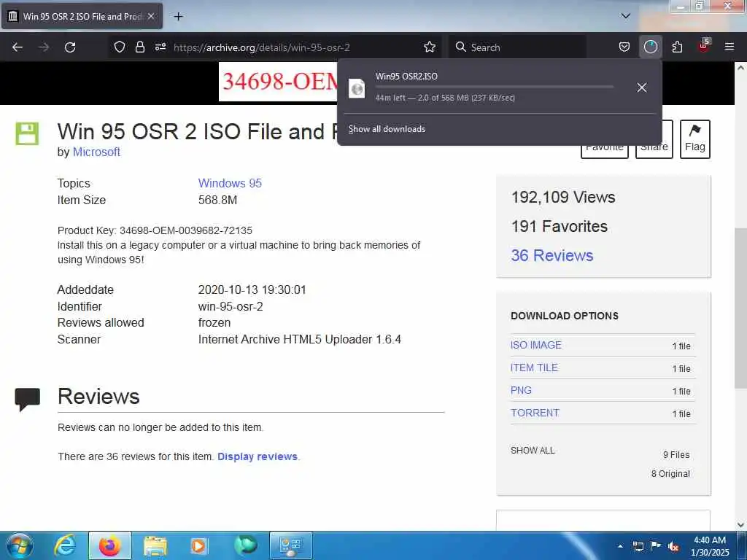Click the green sphere taskbar app icon
Viewport: 747px width, 560px height.
pyautogui.click(x=246, y=545)
